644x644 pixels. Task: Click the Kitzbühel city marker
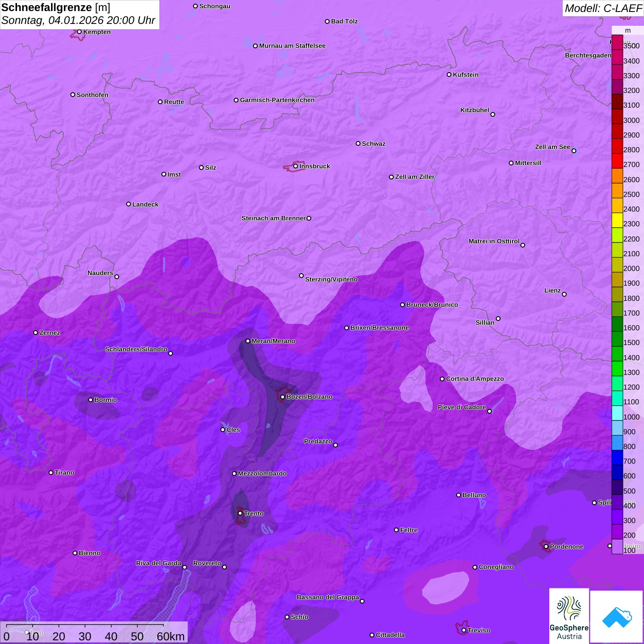point(493,115)
